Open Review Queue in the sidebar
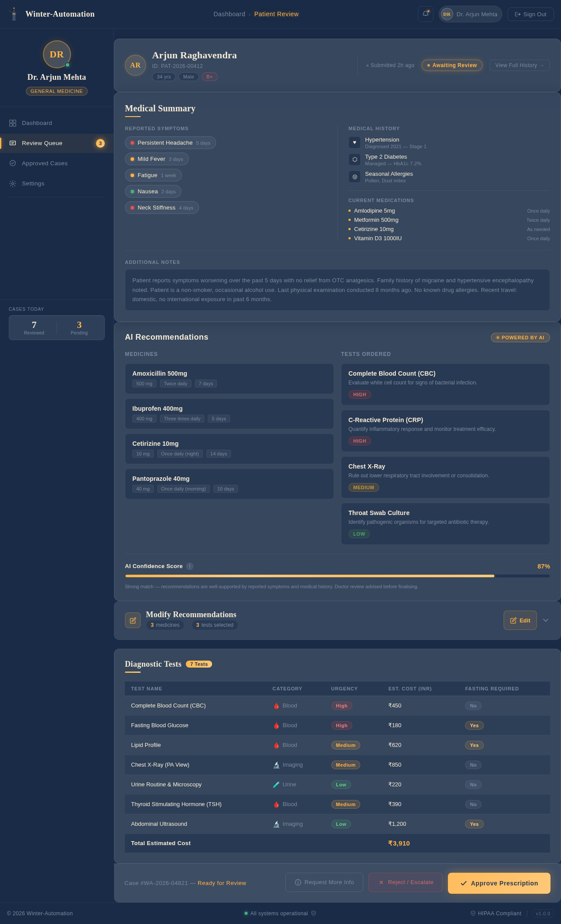 (x=57, y=143)
